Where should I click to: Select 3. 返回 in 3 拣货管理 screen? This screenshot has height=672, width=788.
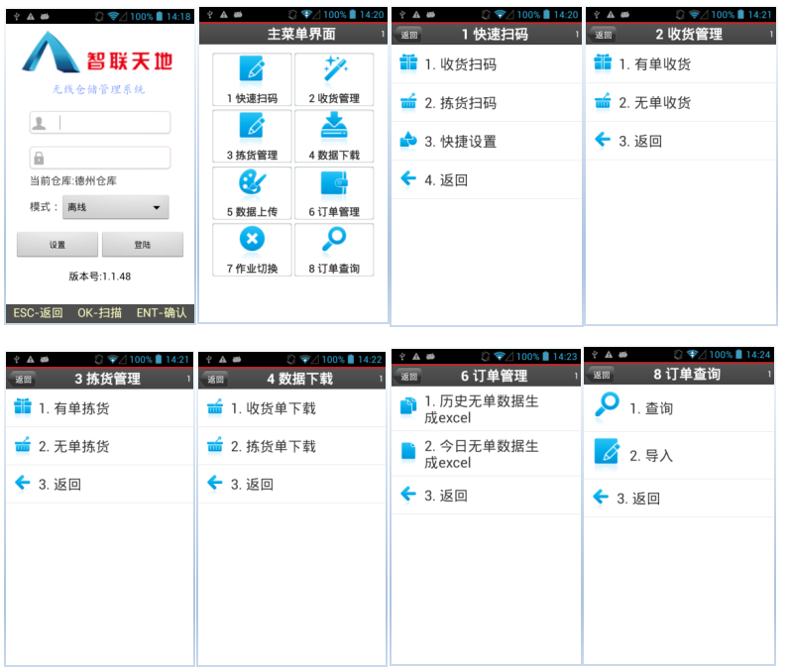tap(99, 484)
